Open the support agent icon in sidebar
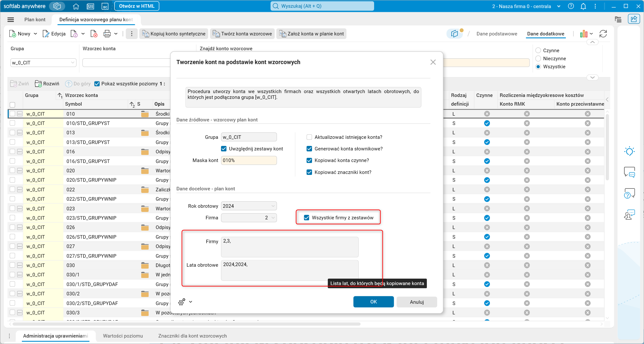This screenshot has width=644, height=344. pos(630,215)
